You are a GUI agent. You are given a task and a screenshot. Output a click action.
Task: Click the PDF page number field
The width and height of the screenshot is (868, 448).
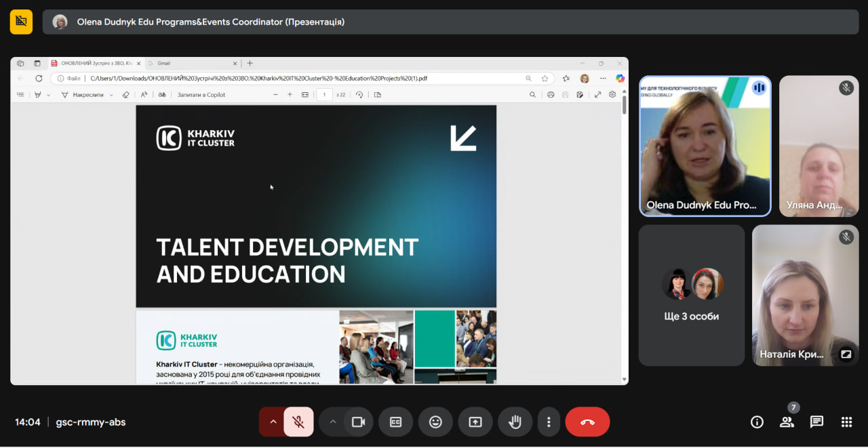(x=325, y=95)
